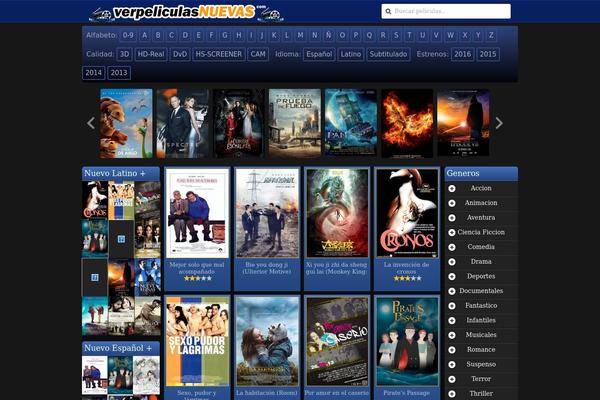Open the La invención de cronos title link
Viewport: 600px width, 400px height.
406,268
